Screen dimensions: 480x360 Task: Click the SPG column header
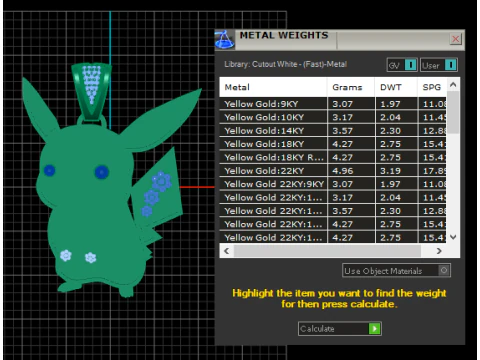pyautogui.click(x=432, y=87)
